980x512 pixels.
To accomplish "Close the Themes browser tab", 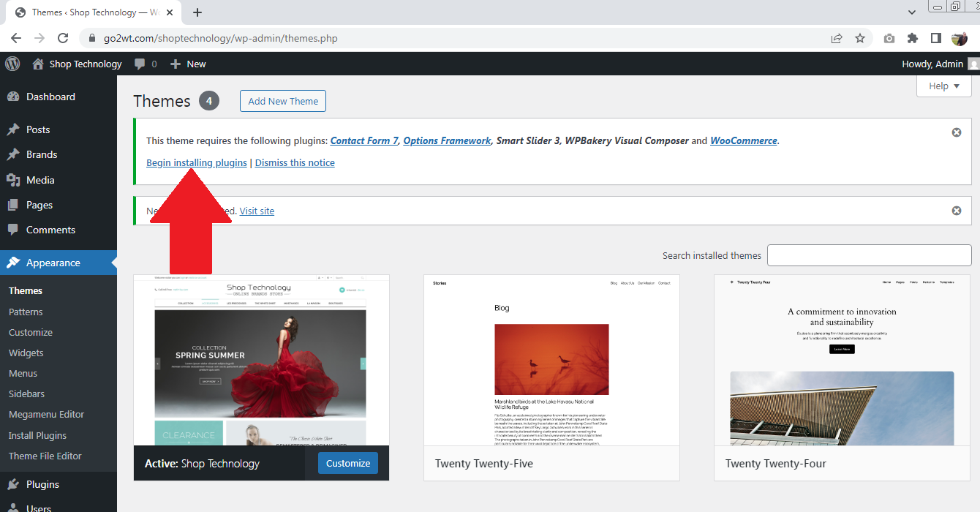I will [169, 12].
